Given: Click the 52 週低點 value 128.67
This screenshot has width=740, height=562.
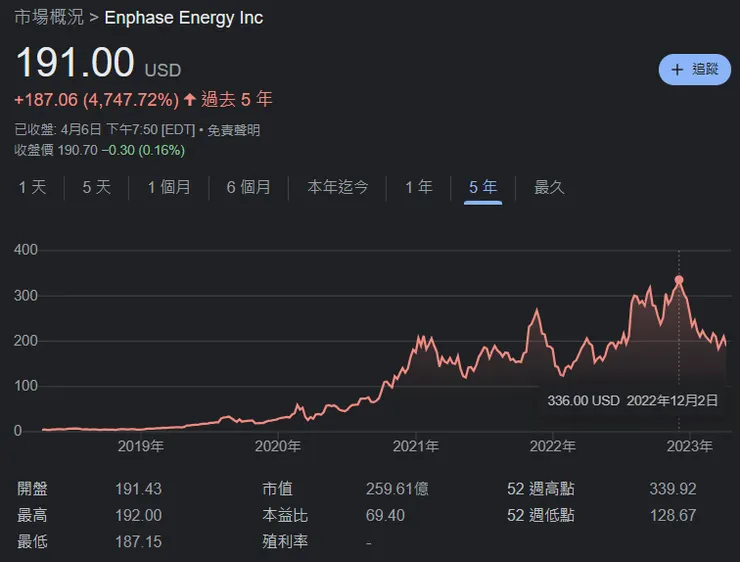Looking at the screenshot, I should pos(673,515).
